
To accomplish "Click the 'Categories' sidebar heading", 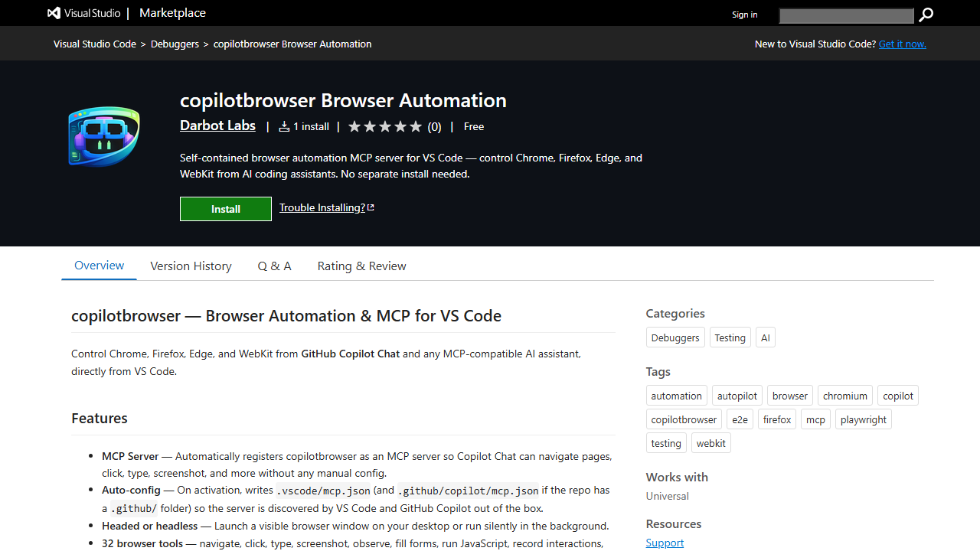I will tap(675, 313).
